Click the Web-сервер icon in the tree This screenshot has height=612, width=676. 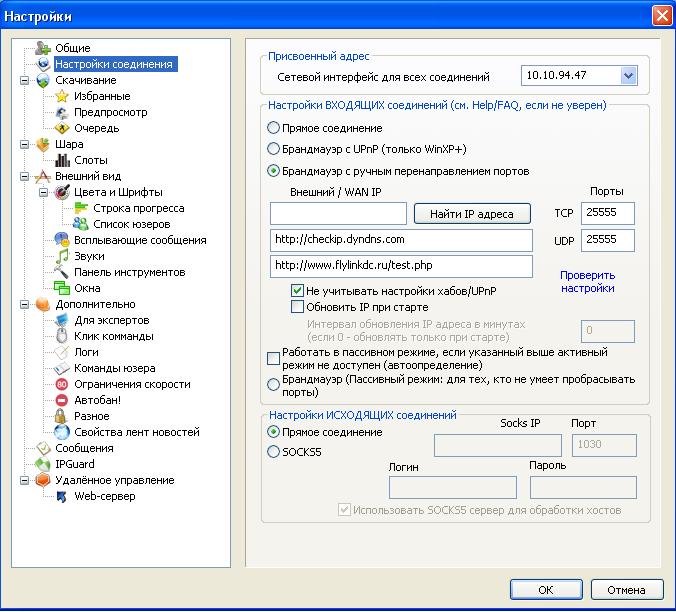tap(62, 496)
